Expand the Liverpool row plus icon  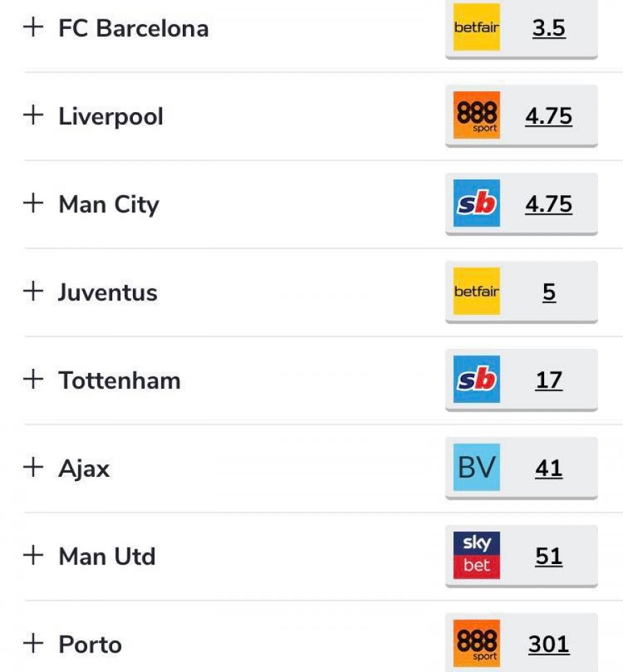coord(33,115)
